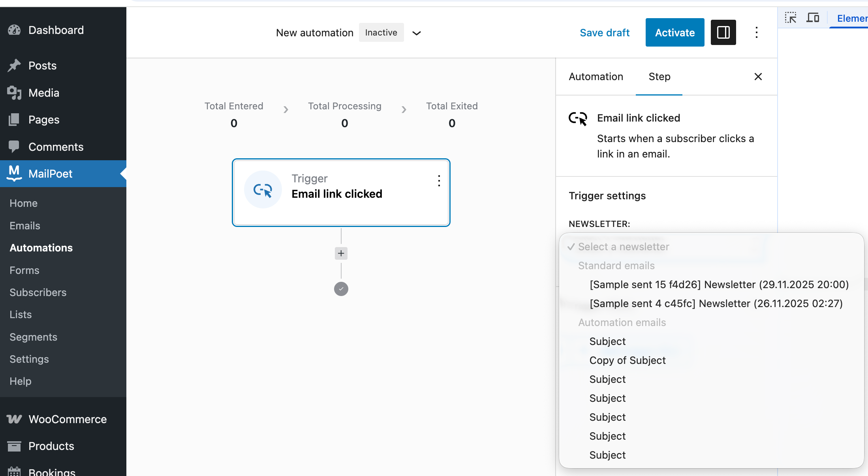Open WooCommerce menu item
Viewport: 868px width, 476px height.
[x=63, y=419]
